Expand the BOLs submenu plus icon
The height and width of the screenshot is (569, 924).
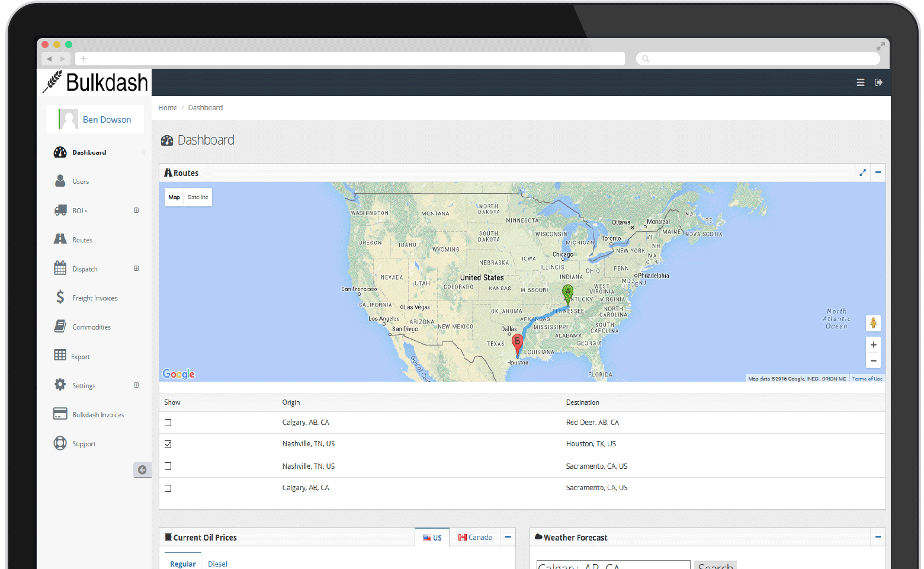(x=136, y=210)
